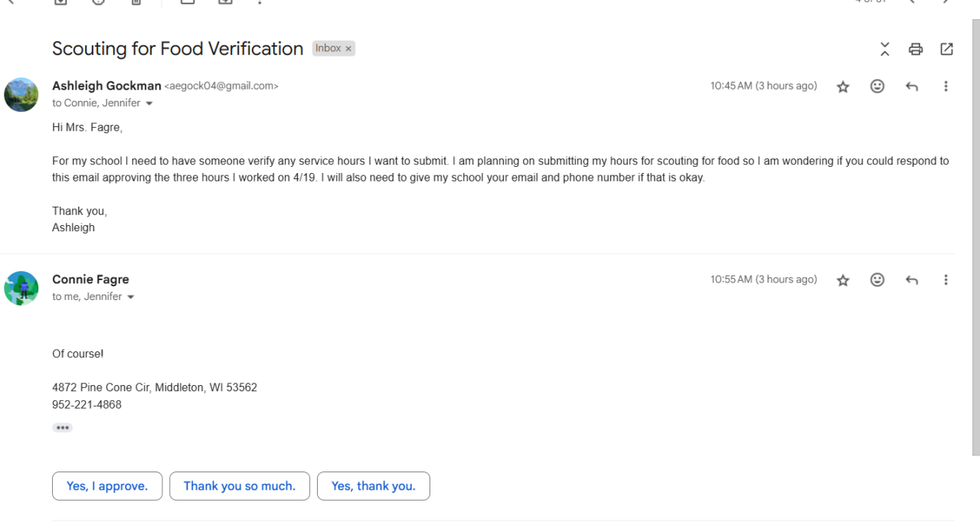
Task: Click Connie Fagre's profile picture
Action: [21, 288]
